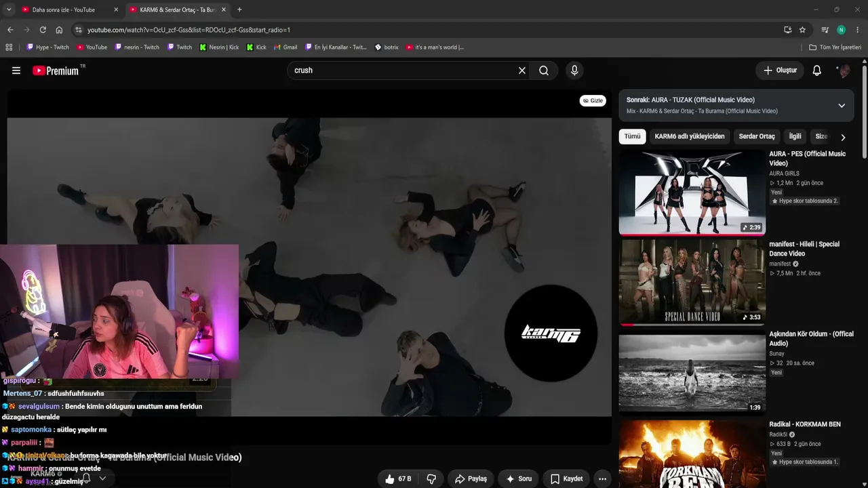This screenshot has width=868, height=488.
Task: Open the browser home page
Action: 59,30
